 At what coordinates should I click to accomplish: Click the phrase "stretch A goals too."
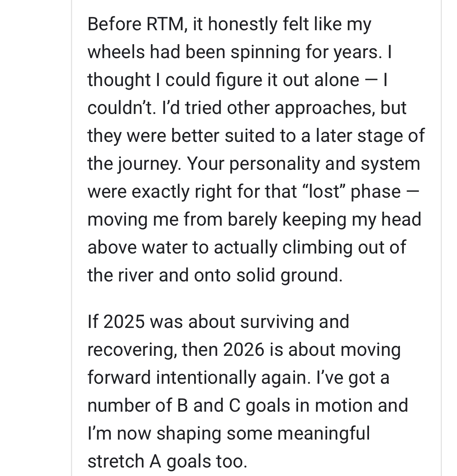point(167,461)
